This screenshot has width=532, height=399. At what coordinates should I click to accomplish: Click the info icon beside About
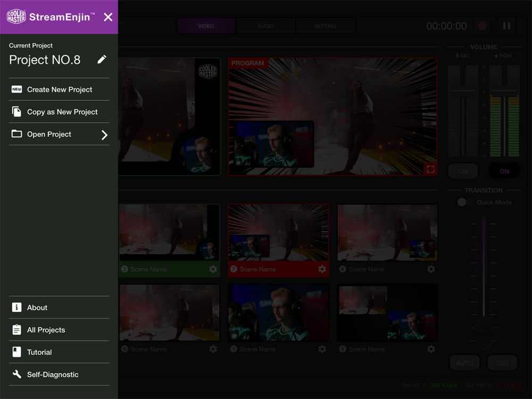16,307
